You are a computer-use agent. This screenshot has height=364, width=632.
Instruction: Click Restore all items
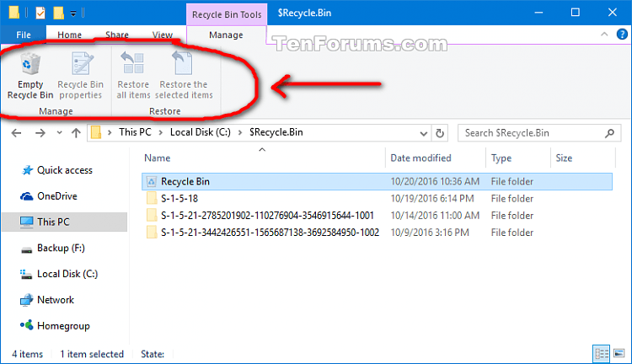tap(133, 76)
